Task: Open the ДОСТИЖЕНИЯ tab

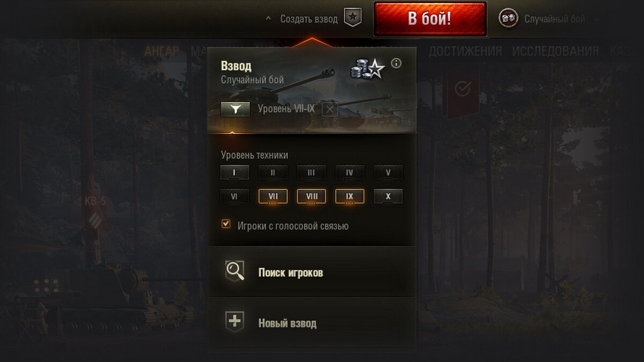Action: [x=465, y=51]
